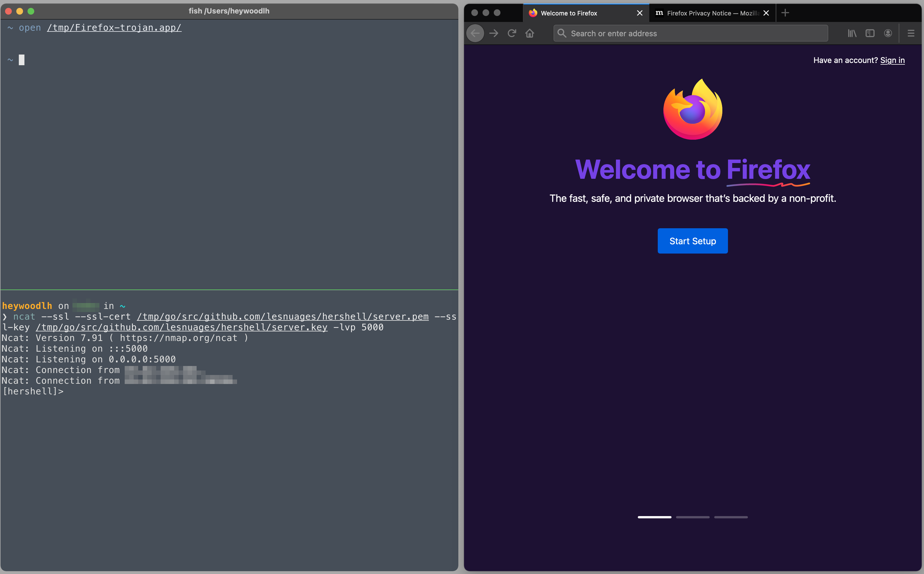
Task: Follow the Sign in link
Action: click(x=892, y=60)
